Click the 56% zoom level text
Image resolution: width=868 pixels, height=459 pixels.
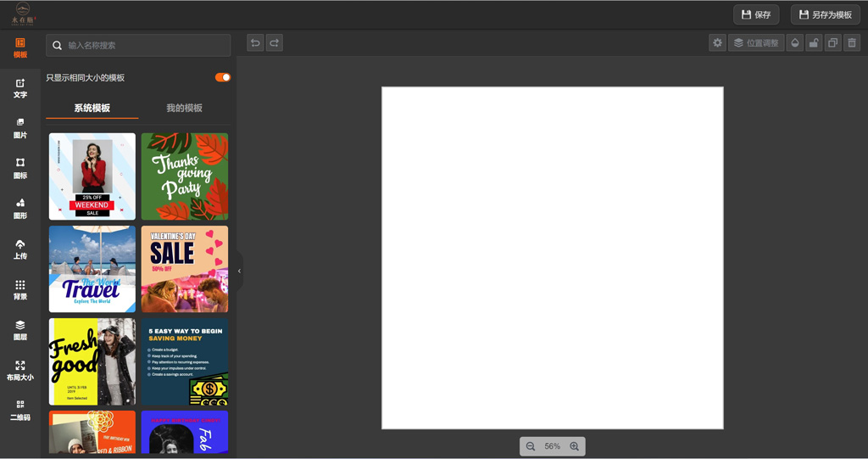552,446
